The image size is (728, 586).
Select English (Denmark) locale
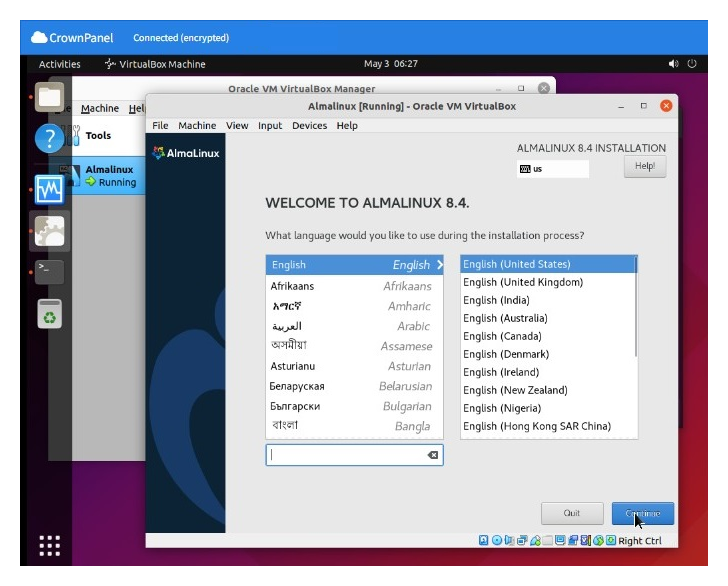[547, 354]
